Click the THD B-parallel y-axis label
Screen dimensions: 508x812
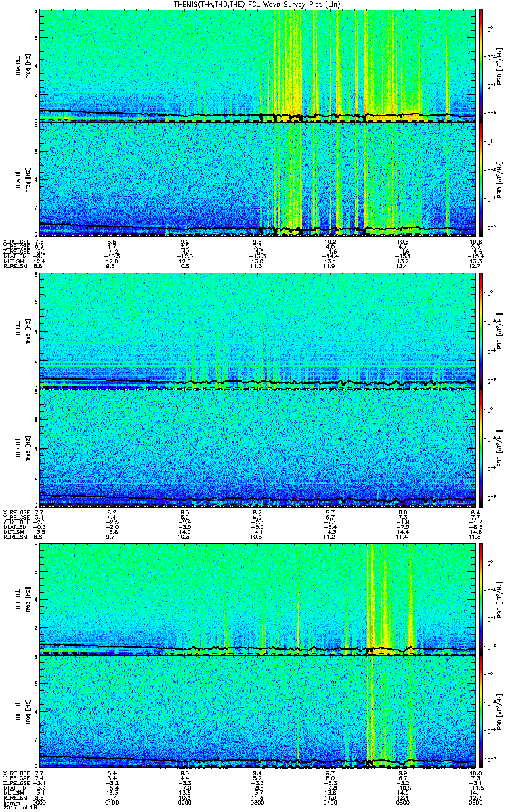23,447
